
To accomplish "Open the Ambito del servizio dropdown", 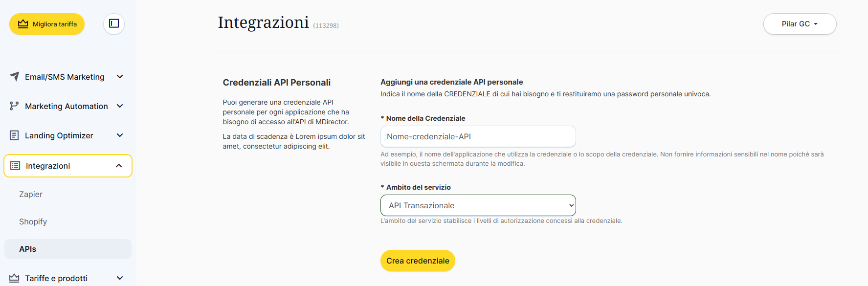I will (x=478, y=205).
